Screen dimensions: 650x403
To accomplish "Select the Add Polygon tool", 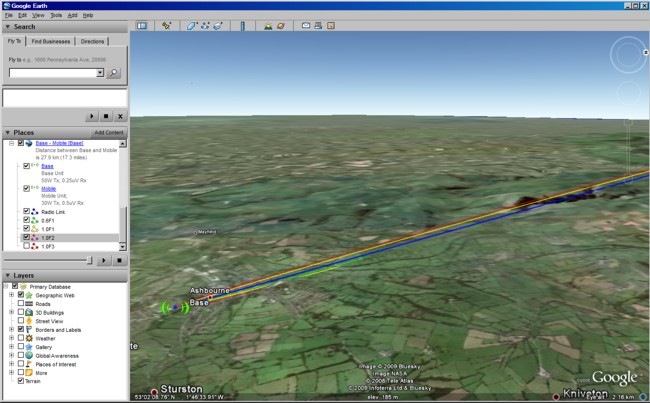I will [192, 26].
